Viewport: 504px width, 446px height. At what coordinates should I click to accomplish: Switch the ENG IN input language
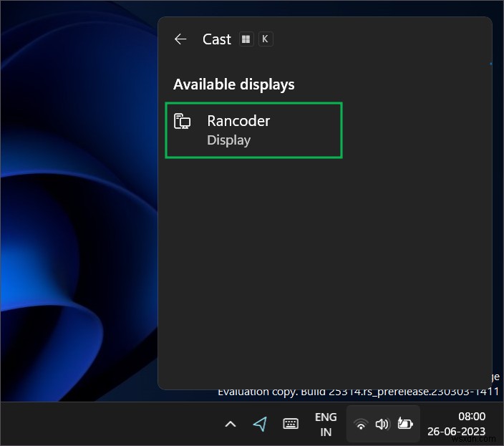click(326, 424)
